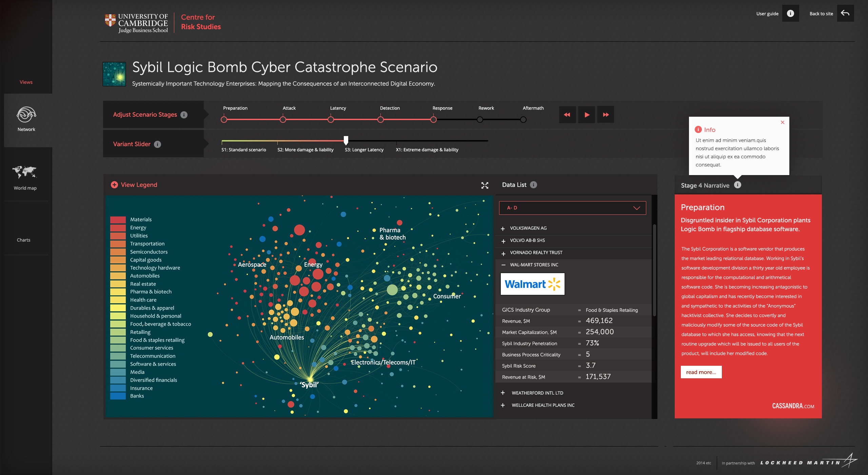Click the Aerospace cluster label
868x475 pixels.
tap(252, 265)
